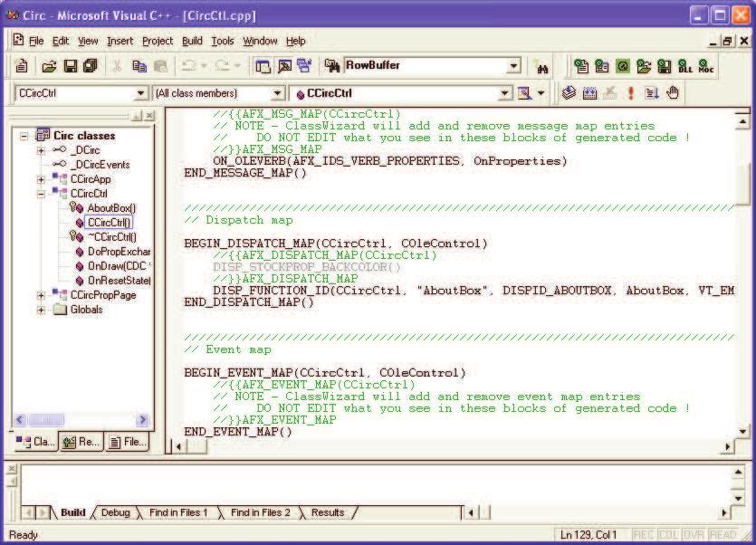This screenshot has height=545, width=756.
Task: Open the WizardBar actions menu arrow
Action: [x=541, y=93]
